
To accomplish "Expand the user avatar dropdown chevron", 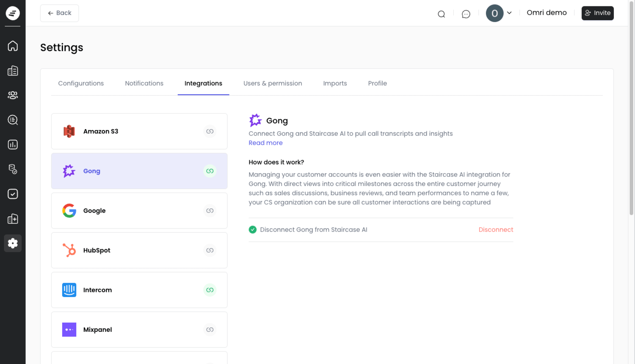I will 509,13.
